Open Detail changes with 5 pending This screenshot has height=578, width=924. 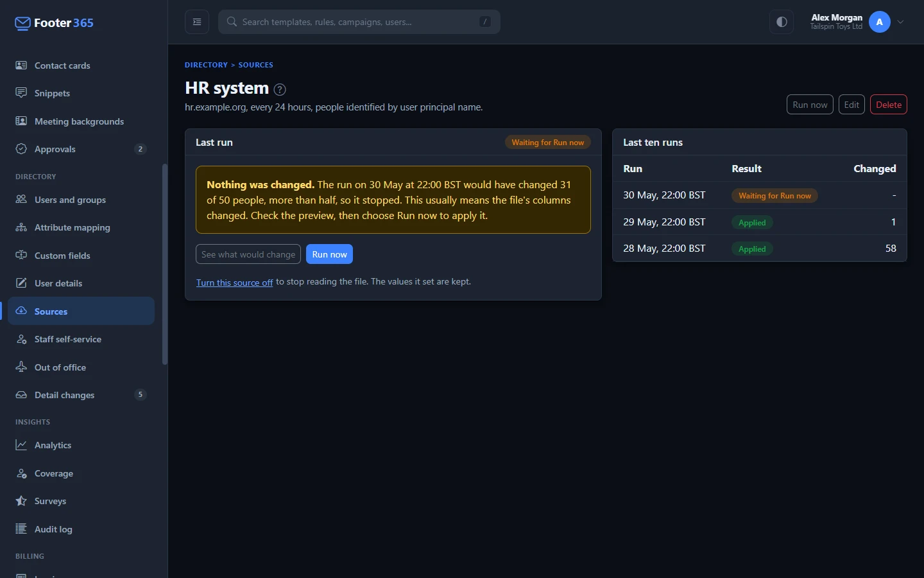coord(81,395)
